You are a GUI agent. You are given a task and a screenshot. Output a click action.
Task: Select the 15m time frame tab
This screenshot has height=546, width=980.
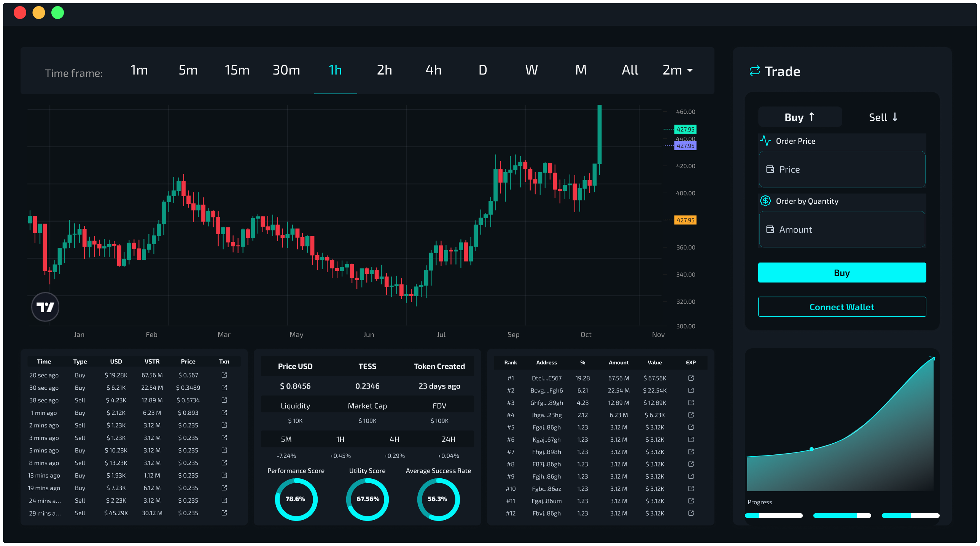coord(237,70)
